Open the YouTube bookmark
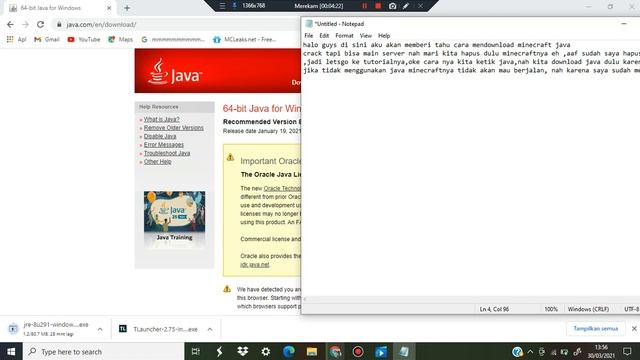640x360 pixels. (x=84, y=39)
